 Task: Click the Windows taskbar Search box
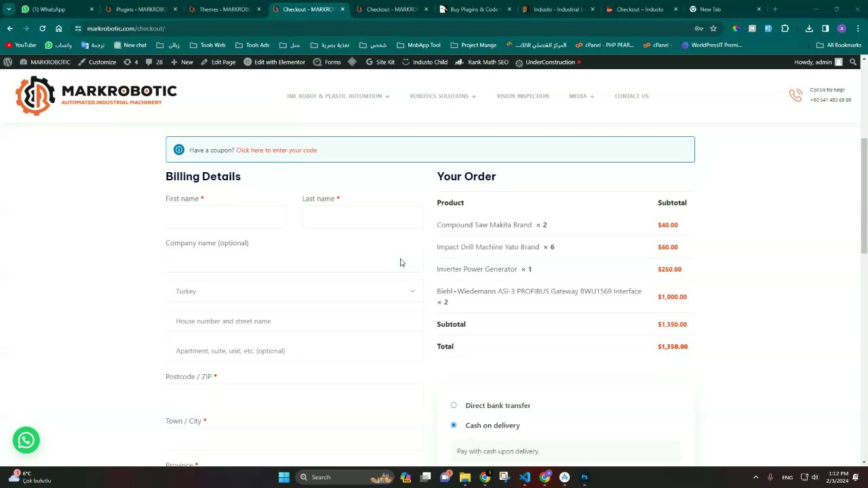click(346, 477)
